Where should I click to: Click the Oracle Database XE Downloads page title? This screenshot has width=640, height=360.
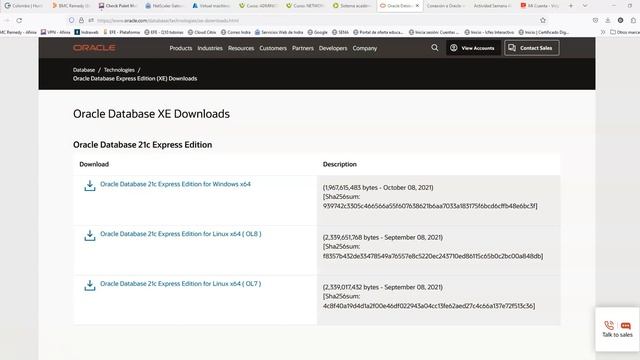151,114
